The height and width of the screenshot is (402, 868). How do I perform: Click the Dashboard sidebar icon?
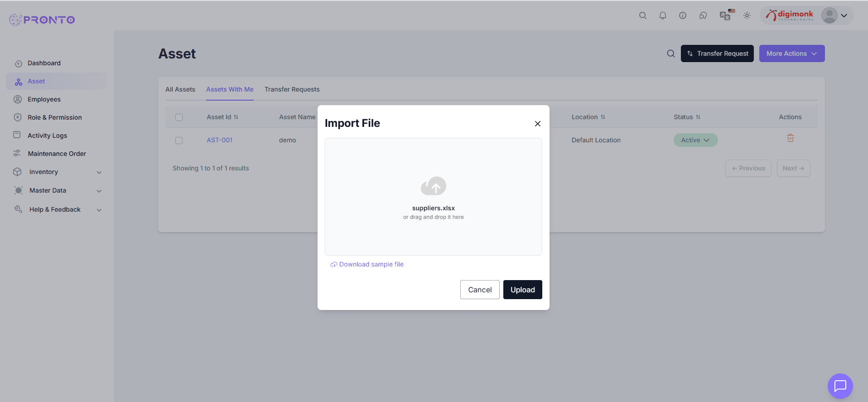tap(19, 63)
